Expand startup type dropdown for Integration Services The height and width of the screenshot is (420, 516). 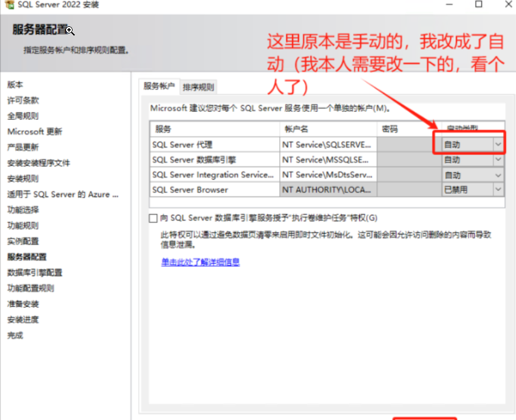(x=498, y=175)
